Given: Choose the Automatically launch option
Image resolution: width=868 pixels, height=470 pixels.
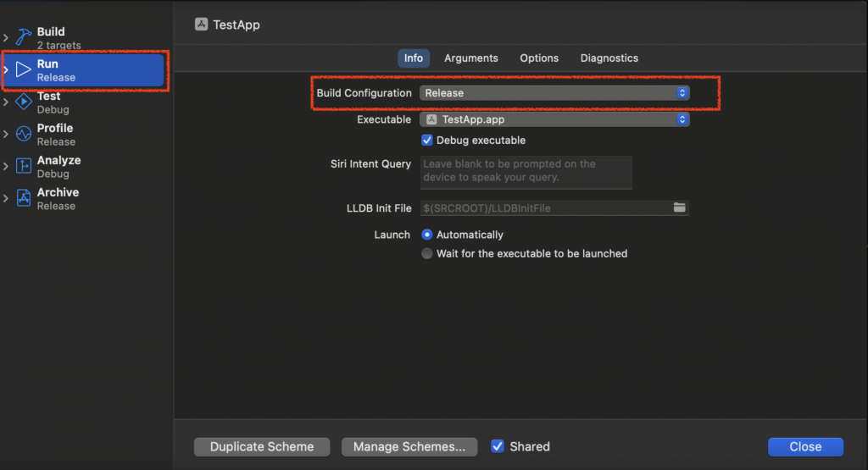Looking at the screenshot, I should coord(427,235).
